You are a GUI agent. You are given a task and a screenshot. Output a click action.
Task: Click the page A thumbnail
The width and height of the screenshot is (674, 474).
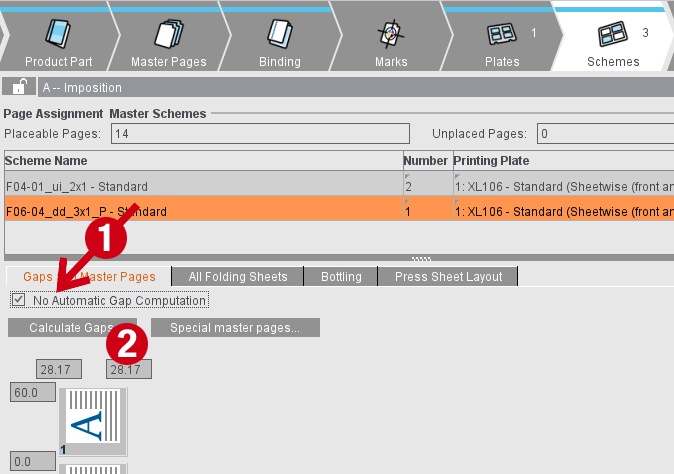click(94, 422)
